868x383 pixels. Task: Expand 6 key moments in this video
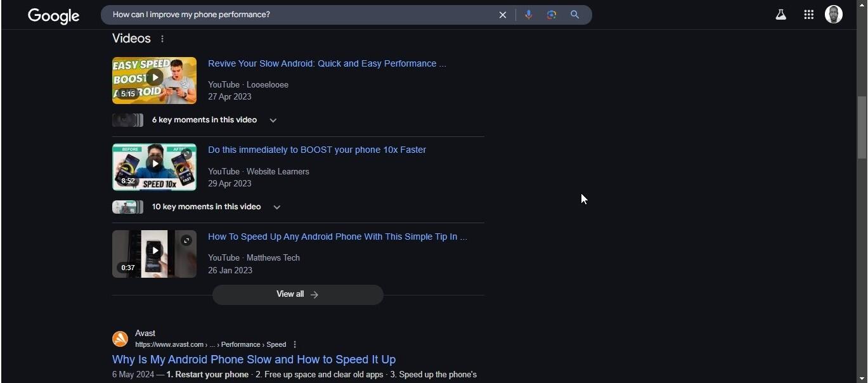[273, 120]
